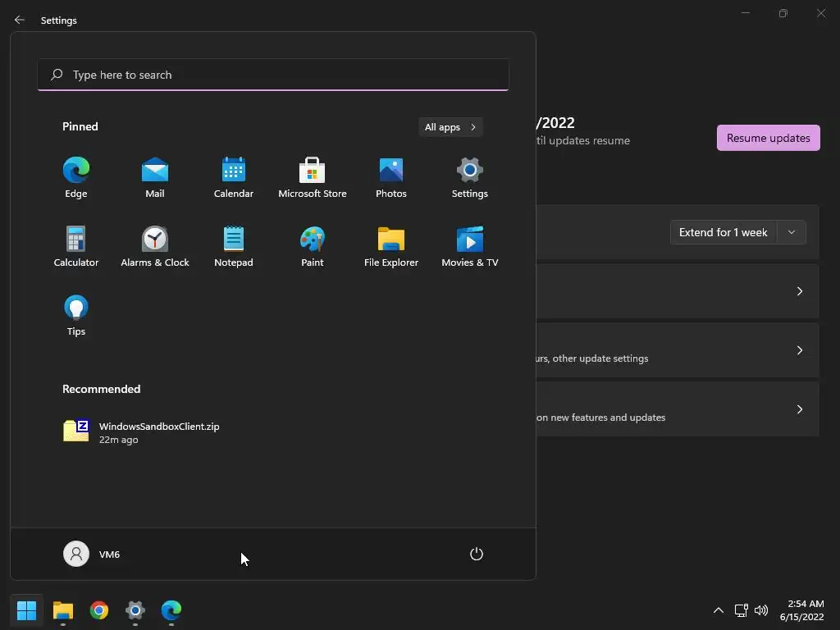
Task: Open the Tips app
Action: click(76, 316)
